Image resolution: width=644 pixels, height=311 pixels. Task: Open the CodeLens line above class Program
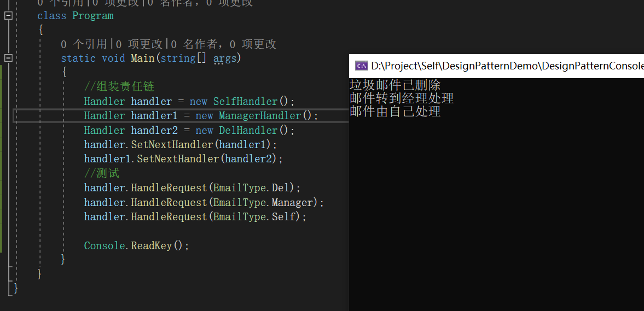click(x=145, y=3)
